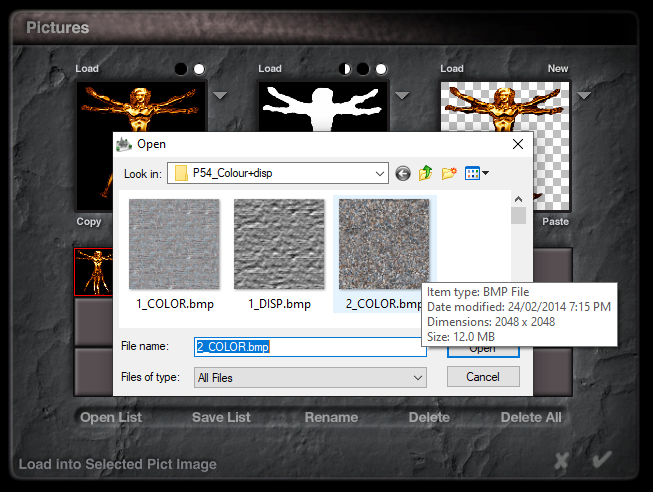This screenshot has height=492, width=653.
Task: Click the combined transparent preview
Action: (505, 107)
